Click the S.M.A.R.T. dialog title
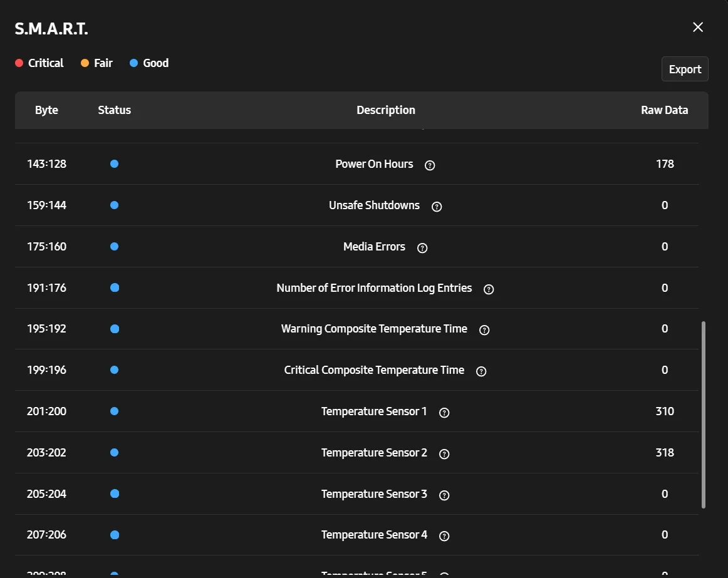Image resolution: width=728 pixels, height=578 pixels. pyautogui.click(x=51, y=29)
